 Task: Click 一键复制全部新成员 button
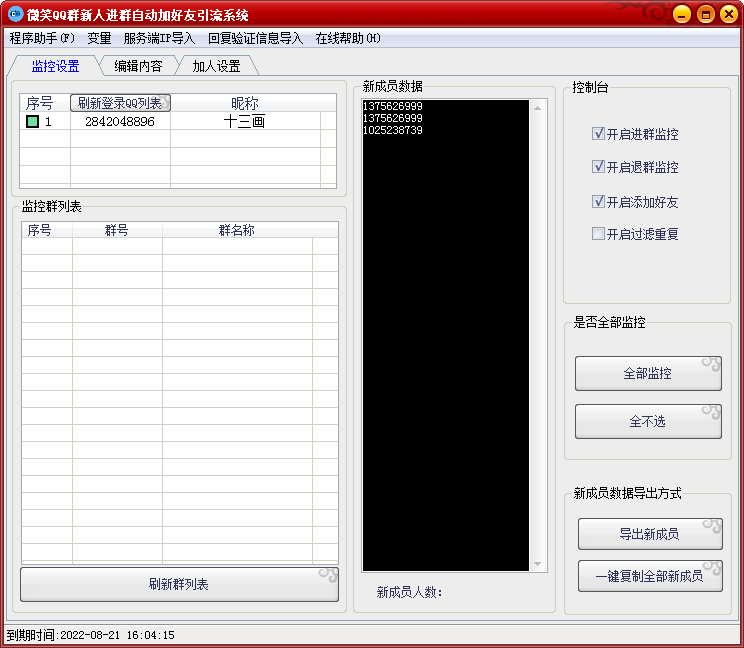[650, 576]
